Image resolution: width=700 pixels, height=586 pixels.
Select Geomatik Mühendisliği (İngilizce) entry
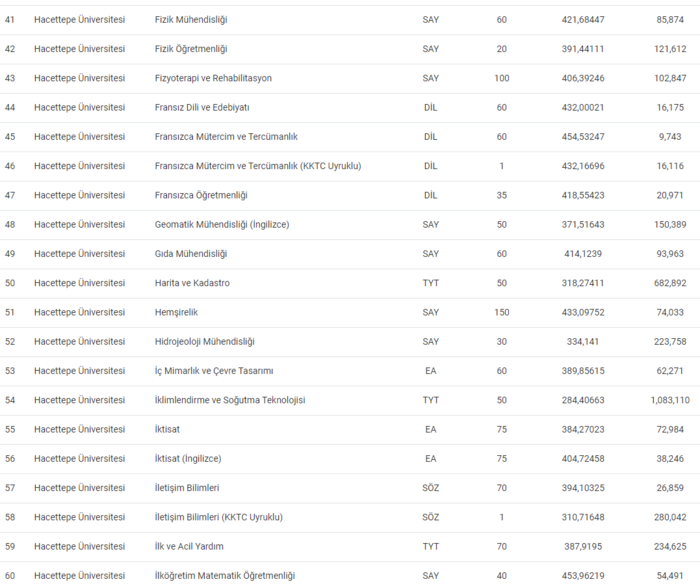pos(222,224)
